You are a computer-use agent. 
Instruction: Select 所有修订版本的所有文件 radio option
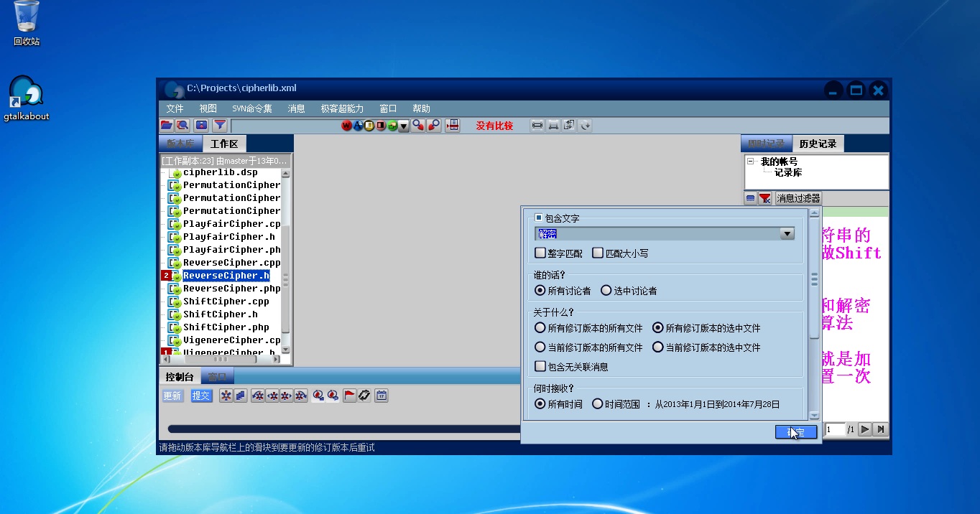coord(540,328)
